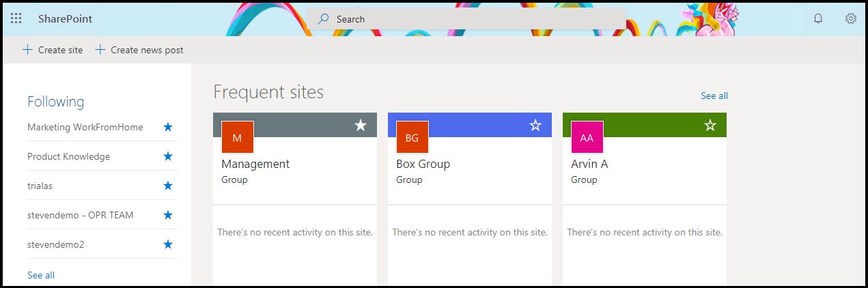
Task: Open the settings gear
Action: pos(851,18)
